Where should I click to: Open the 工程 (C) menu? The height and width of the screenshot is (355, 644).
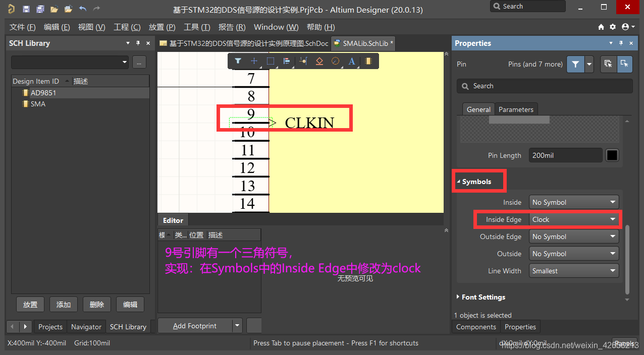pos(127,27)
